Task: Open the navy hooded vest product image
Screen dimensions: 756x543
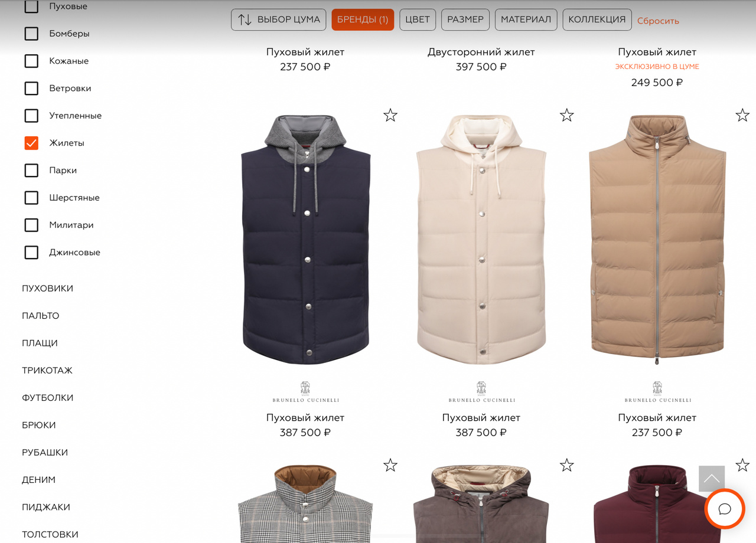Action: (x=306, y=240)
